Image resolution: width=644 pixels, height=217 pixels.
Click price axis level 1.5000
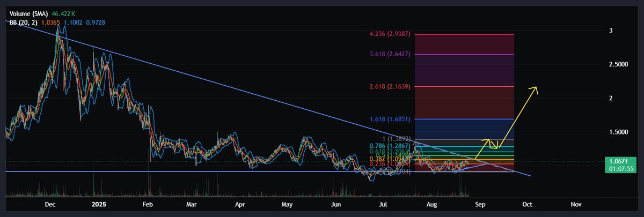618,131
